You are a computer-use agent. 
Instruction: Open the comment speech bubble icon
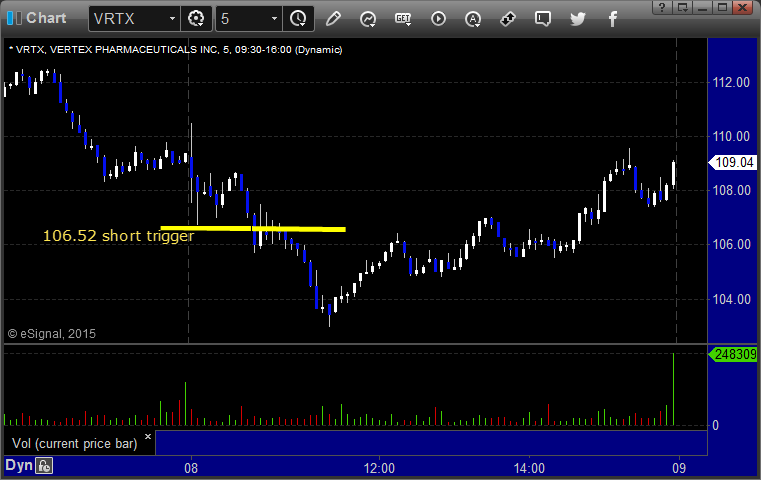point(543,19)
